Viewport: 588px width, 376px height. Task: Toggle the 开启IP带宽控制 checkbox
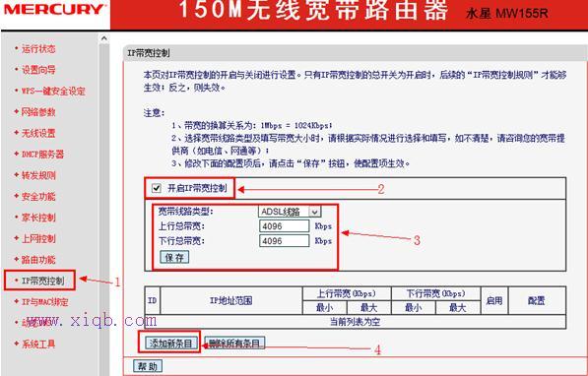157,188
